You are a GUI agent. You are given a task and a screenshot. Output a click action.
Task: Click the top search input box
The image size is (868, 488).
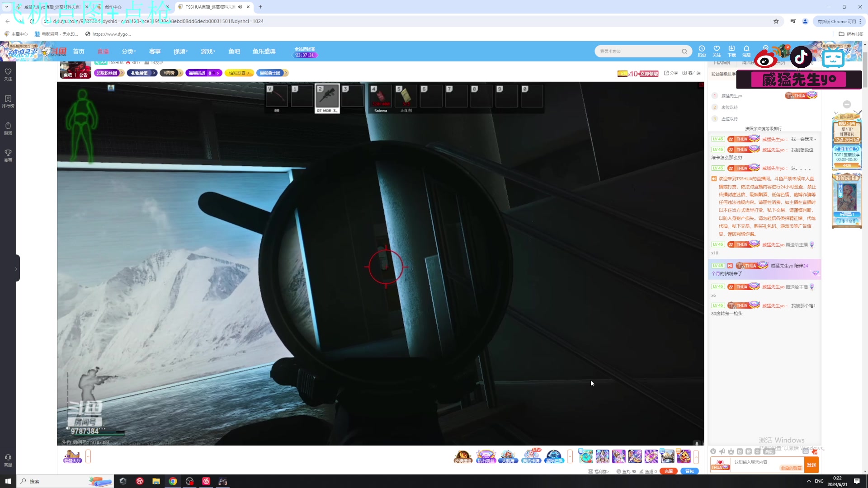[637, 51]
